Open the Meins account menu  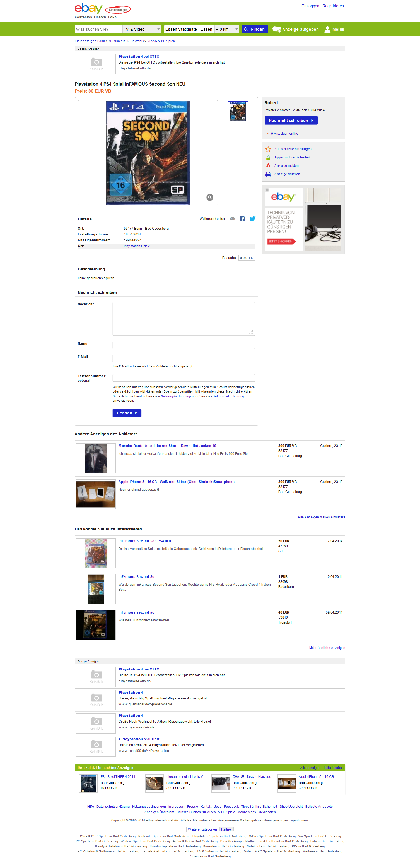point(334,29)
